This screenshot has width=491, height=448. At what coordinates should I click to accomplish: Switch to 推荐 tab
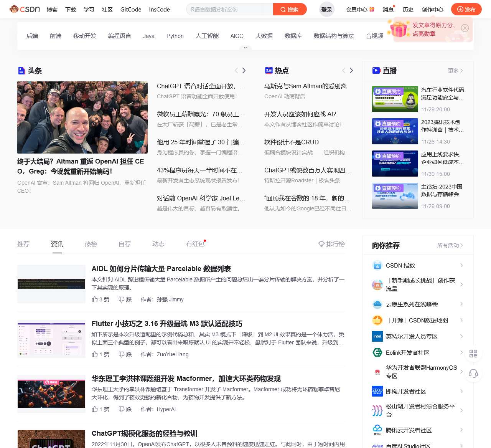[23, 244]
